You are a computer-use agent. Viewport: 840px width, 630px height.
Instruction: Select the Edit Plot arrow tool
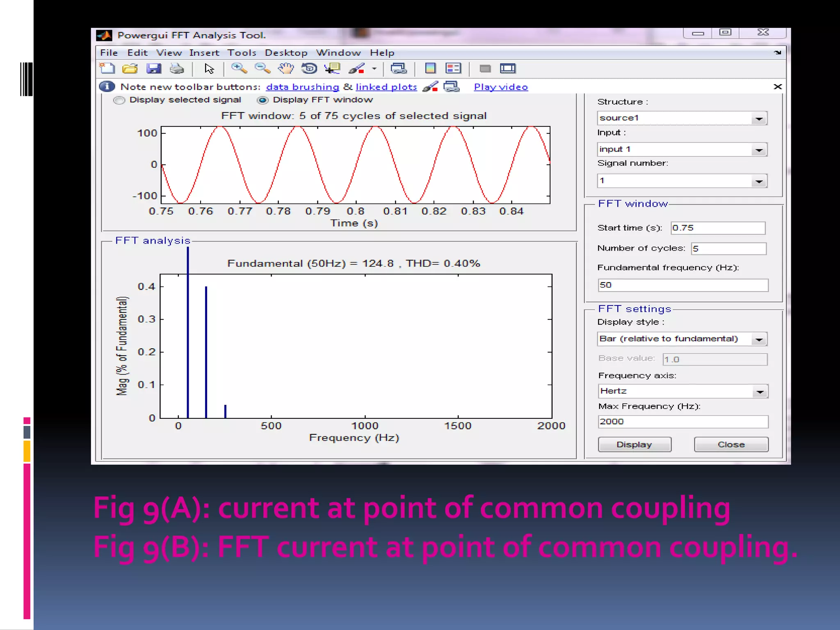[209, 68]
